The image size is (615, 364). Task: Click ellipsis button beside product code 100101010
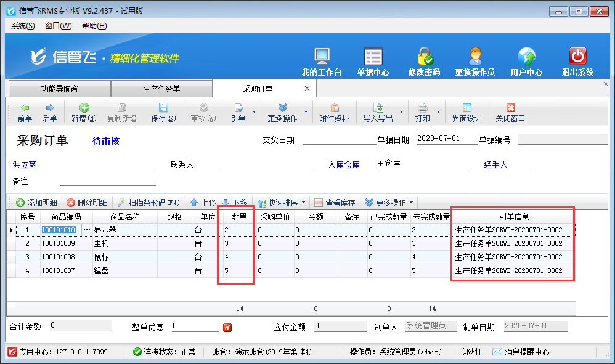pos(86,230)
